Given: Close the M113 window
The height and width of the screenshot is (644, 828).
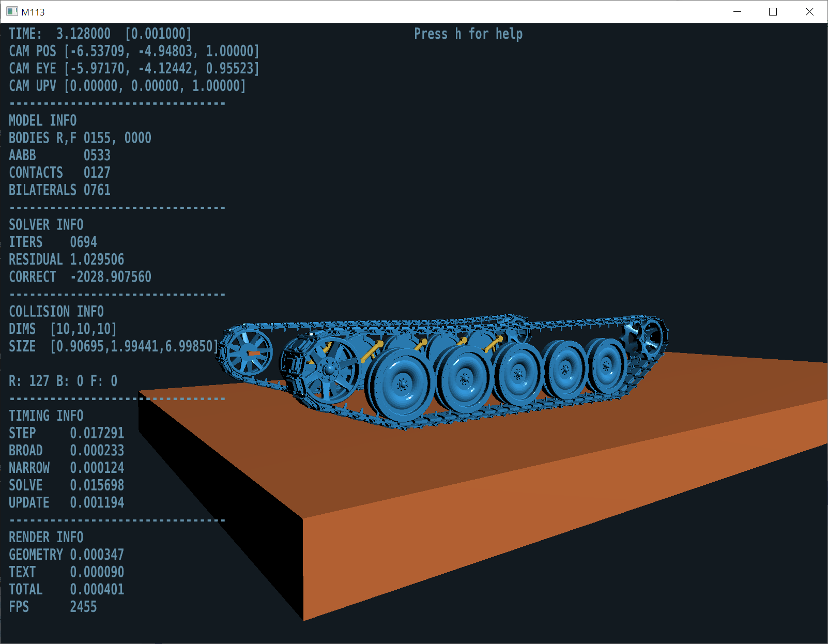Looking at the screenshot, I should (x=809, y=11).
